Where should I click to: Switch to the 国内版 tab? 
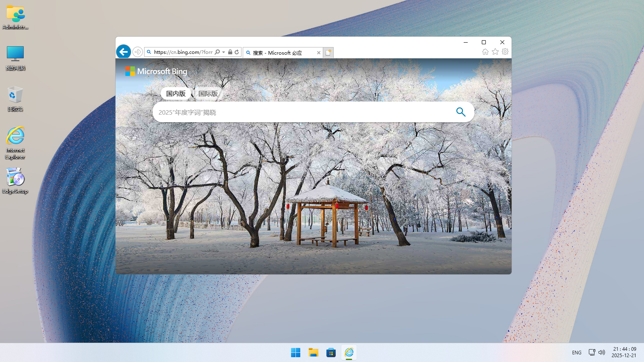click(176, 93)
